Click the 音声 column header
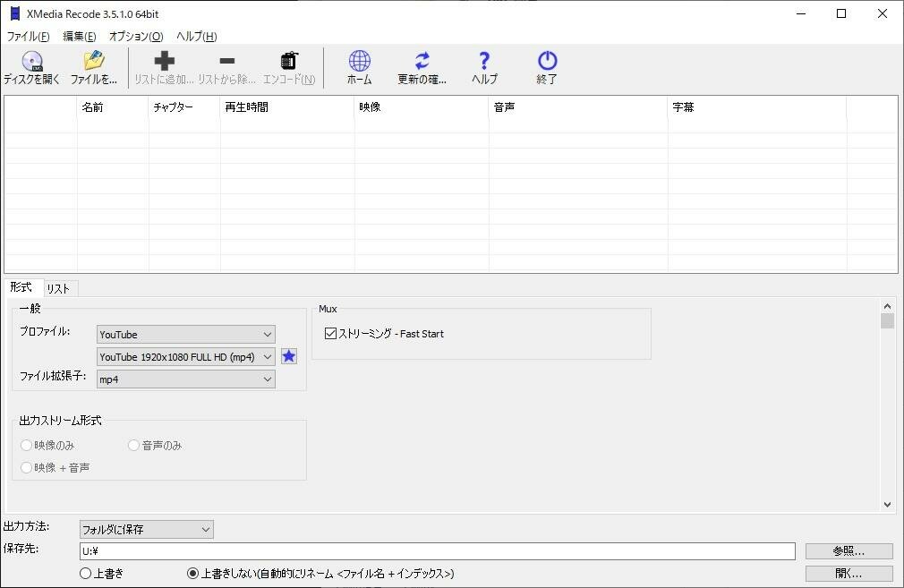This screenshot has width=904, height=588. [x=578, y=107]
